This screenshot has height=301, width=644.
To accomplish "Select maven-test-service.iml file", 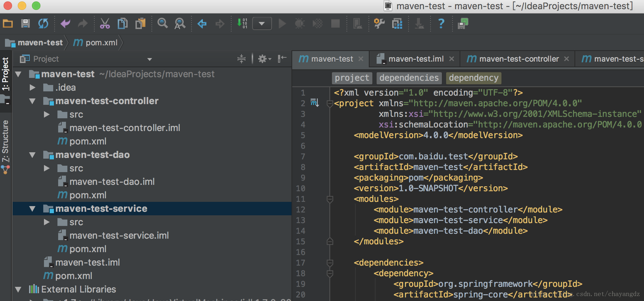I will pyautogui.click(x=113, y=235).
